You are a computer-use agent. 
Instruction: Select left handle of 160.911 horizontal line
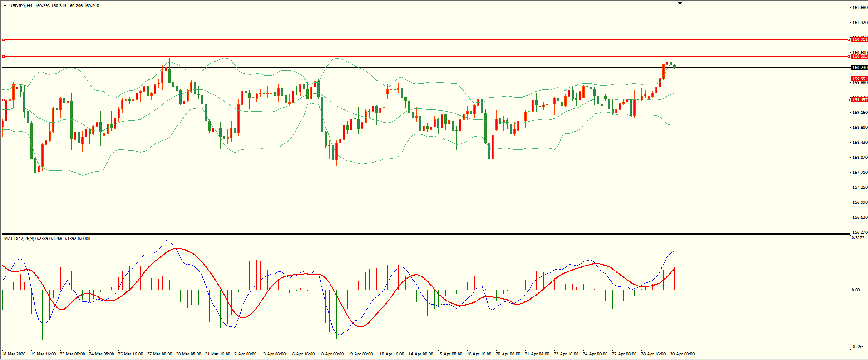[4, 40]
